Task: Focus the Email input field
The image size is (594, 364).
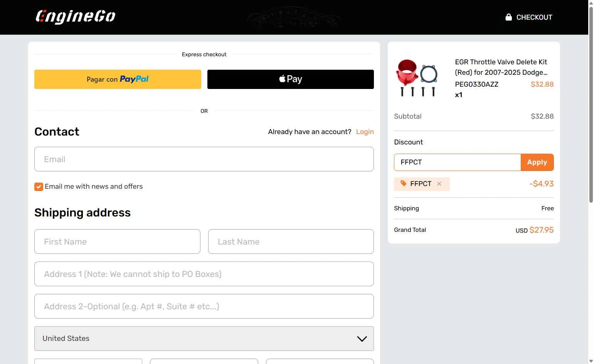Action: [204, 159]
